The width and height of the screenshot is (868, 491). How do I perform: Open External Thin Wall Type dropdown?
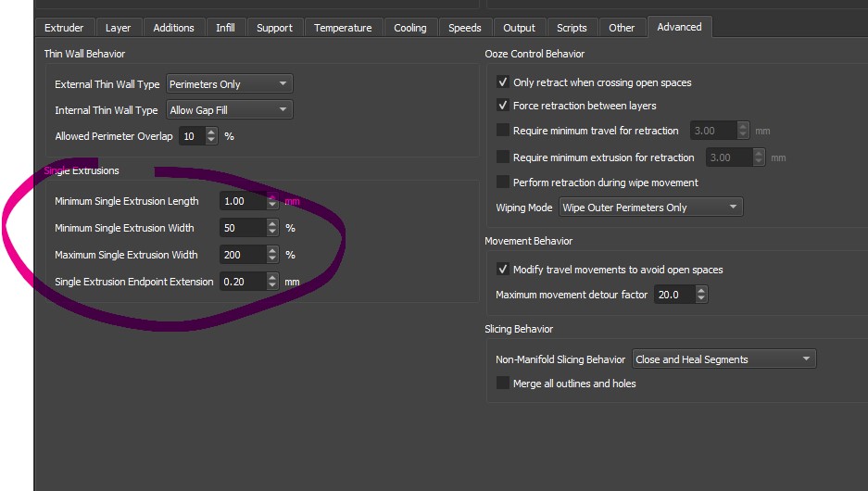tap(229, 84)
